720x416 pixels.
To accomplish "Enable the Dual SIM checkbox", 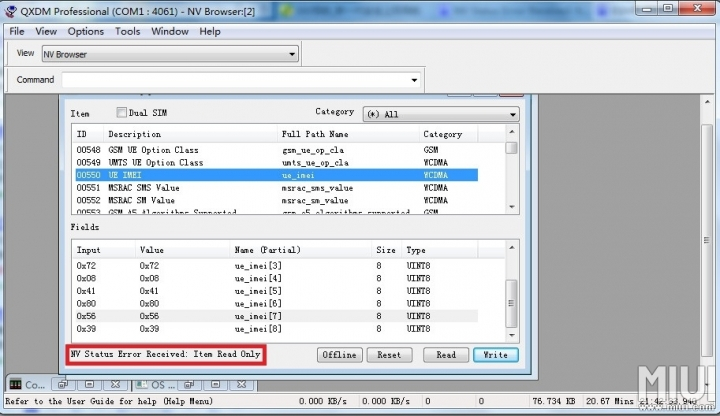I will [122, 113].
